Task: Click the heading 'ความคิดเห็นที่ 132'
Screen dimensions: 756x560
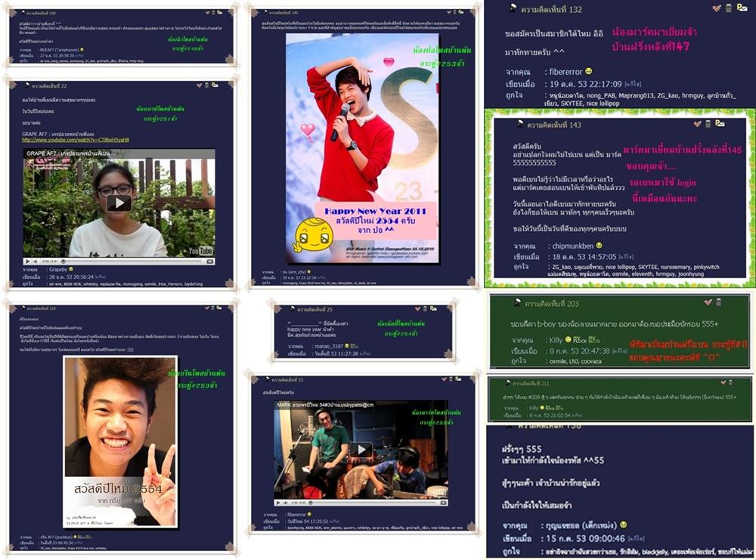Action: coord(551,9)
